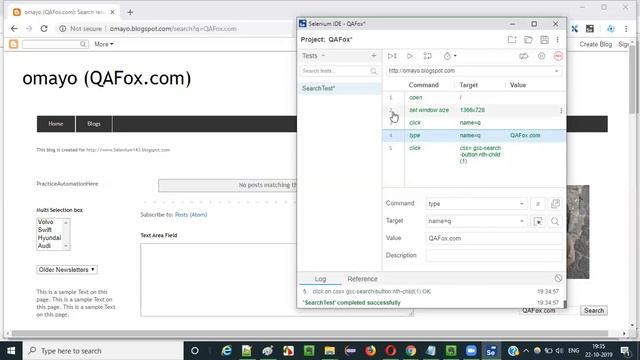Viewport: 640px width, 360px height.
Task: Click the Value column header
Action: [x=518, y=85]
